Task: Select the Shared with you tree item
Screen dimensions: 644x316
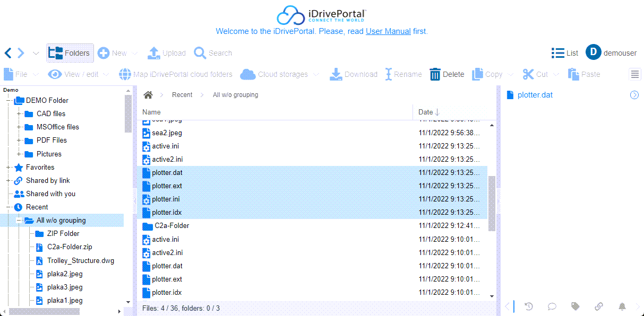Action: coord(50,194)
